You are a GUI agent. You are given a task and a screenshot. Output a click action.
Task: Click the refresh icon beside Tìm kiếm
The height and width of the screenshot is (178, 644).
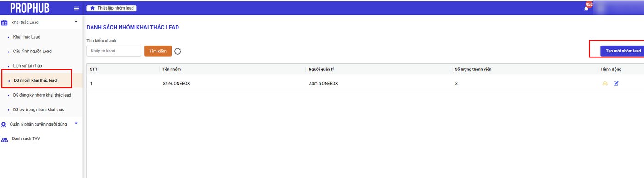(x=178, y=51)
